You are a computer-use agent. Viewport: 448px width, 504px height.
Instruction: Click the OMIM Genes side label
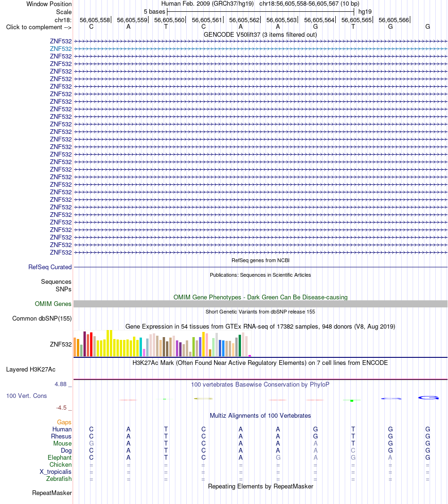click(53, 304)
